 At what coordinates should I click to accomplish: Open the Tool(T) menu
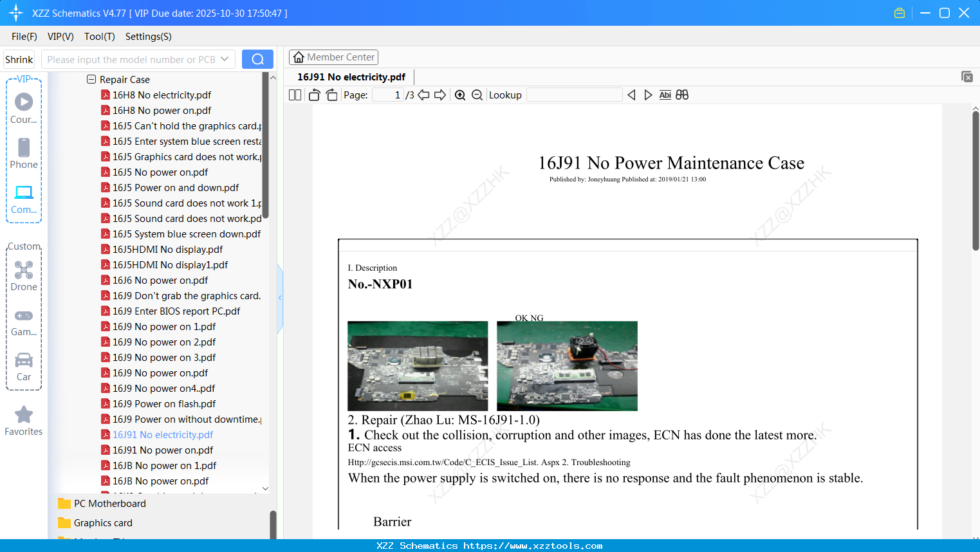coord(100,37)
